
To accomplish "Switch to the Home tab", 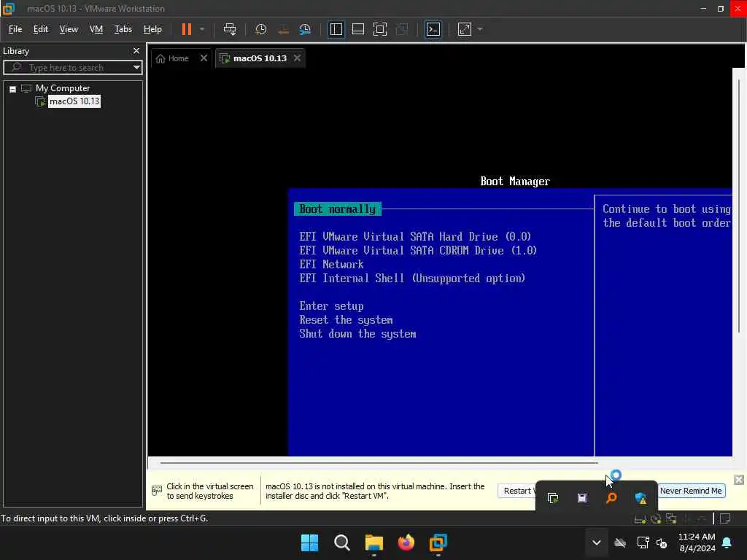I will [172, 58].
